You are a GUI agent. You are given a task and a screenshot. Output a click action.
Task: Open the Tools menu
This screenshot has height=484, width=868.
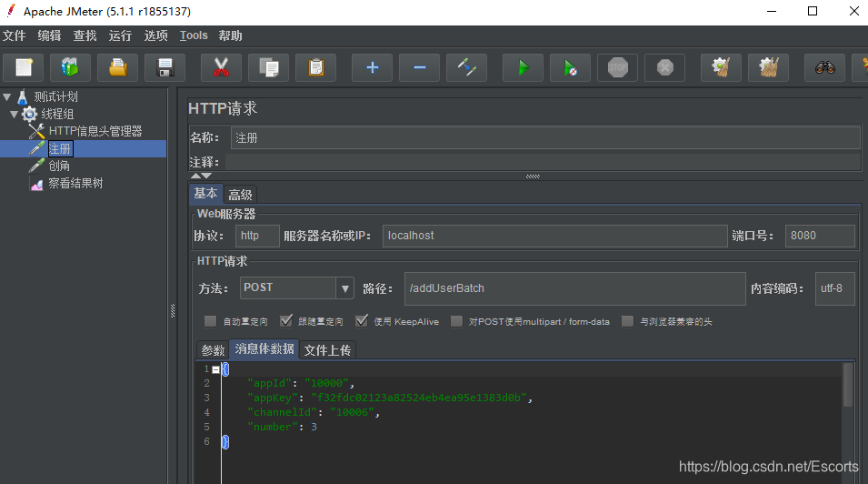pos(194,36)
